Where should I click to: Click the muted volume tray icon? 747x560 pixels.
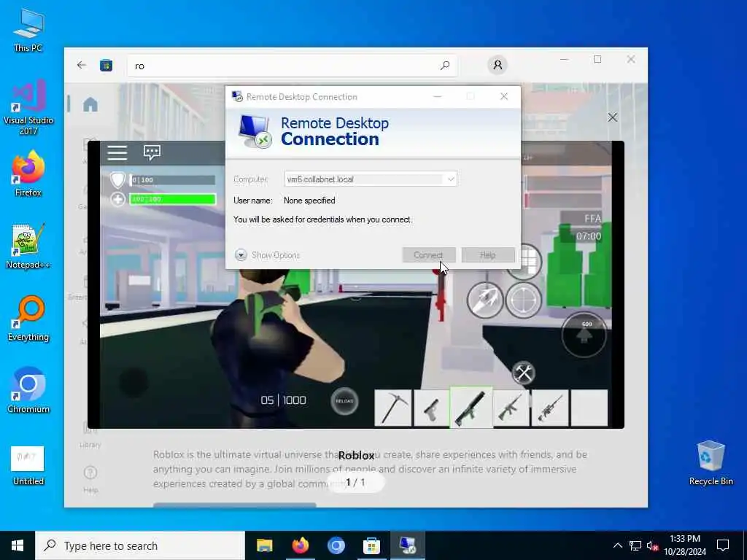coord(652,545)
